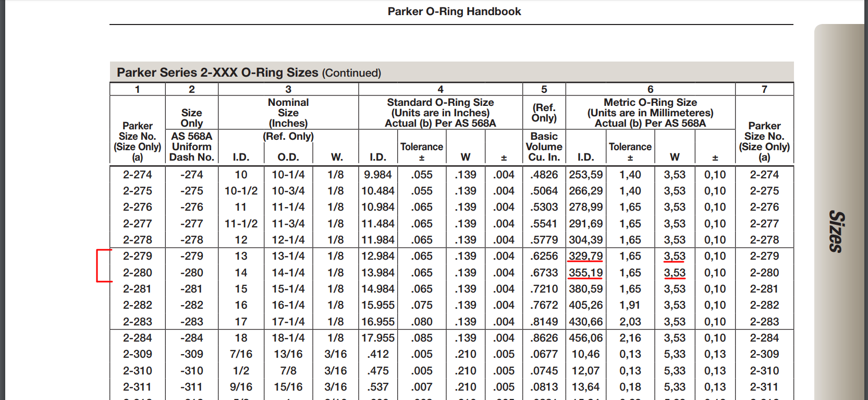This screenshot has height=400, width=868.
Task: Click the 'Nominal Size (Inches)' column header
Action: pyautogui.click(x=288, y=113)
